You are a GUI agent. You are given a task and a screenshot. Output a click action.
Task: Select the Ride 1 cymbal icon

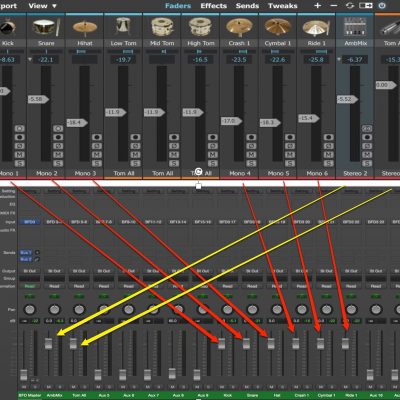316,28
